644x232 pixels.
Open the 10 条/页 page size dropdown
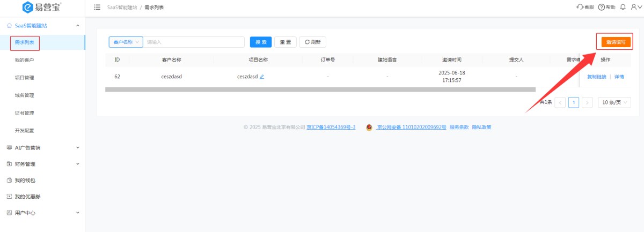click(x=614, y=102)
